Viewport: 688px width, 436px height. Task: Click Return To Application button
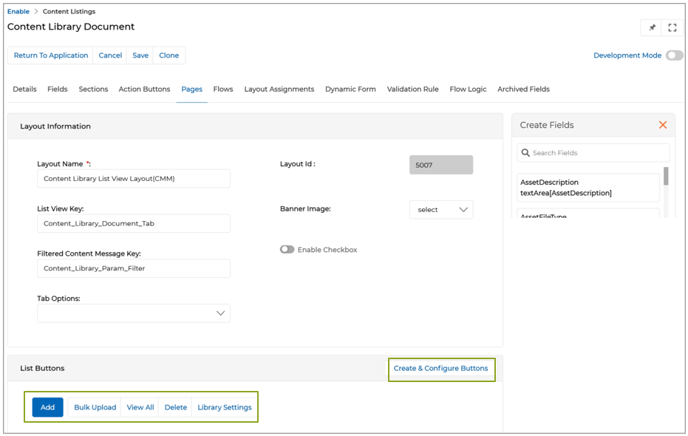click(51, 56)
